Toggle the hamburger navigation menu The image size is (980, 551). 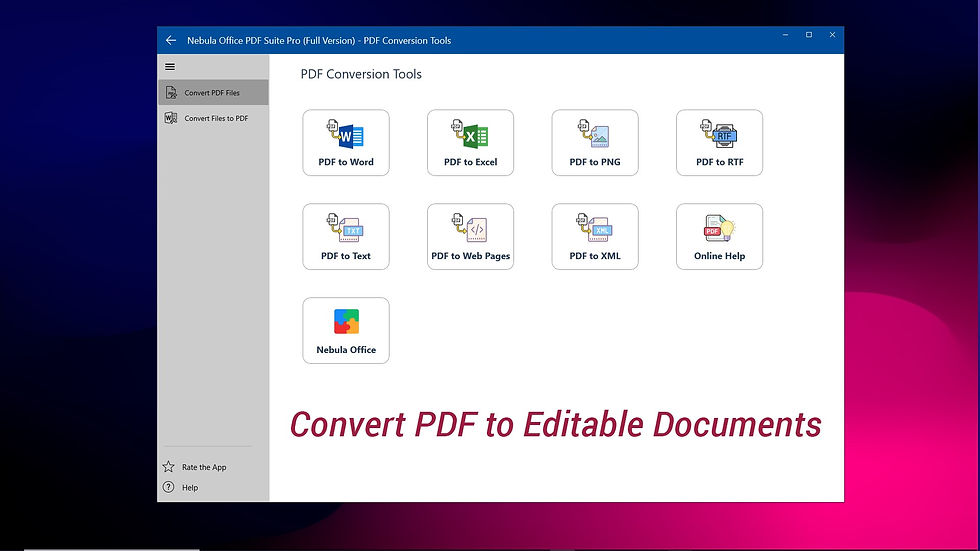pos(170,67)
